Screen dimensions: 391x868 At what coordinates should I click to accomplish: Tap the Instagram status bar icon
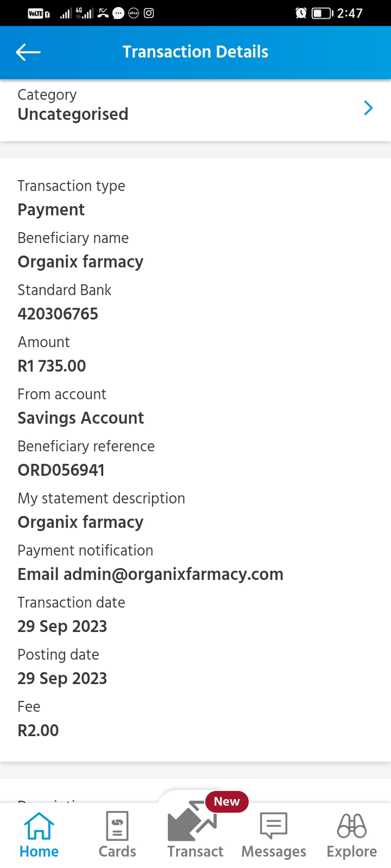coord(149,13)
